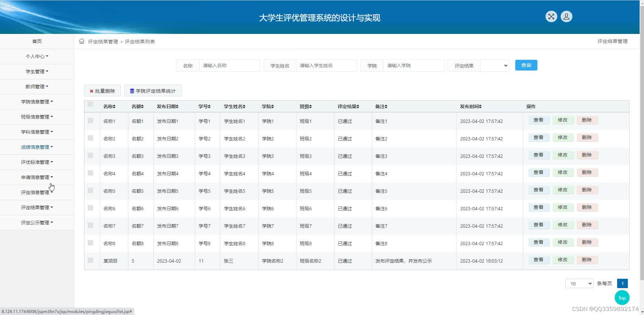Click 删除 for row 名称7
This screenshot has width=644, height=315.
tap(587, 225)
